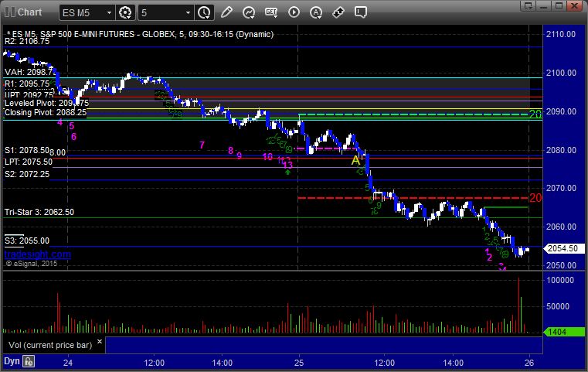
Task: Click the 50000 volume axis value
Action: coord(558,306)
